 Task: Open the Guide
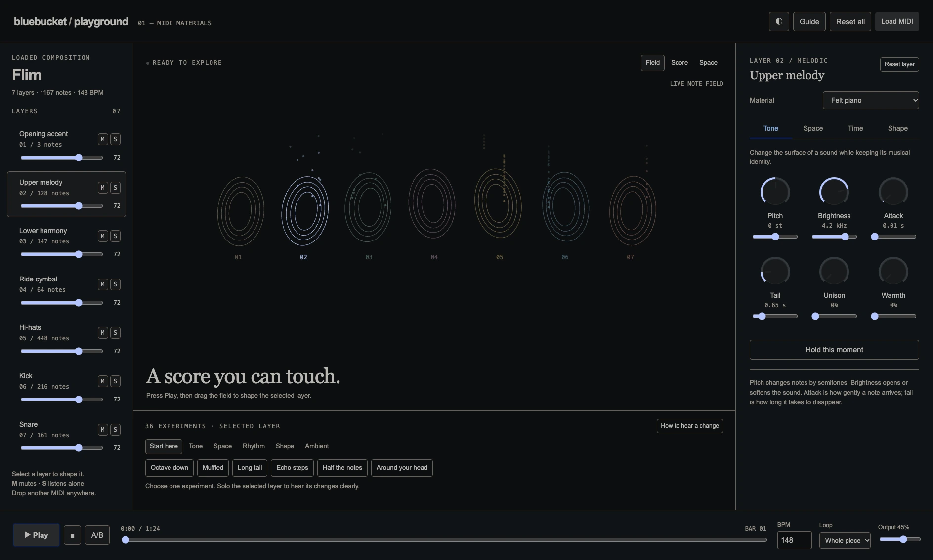pos(809,22)
